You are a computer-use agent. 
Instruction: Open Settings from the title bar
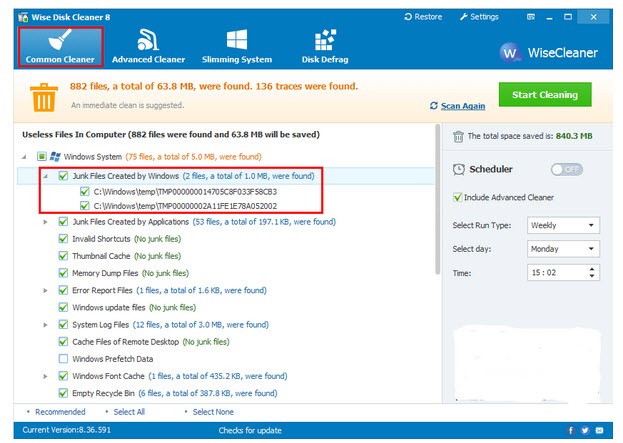pos(479,17)
